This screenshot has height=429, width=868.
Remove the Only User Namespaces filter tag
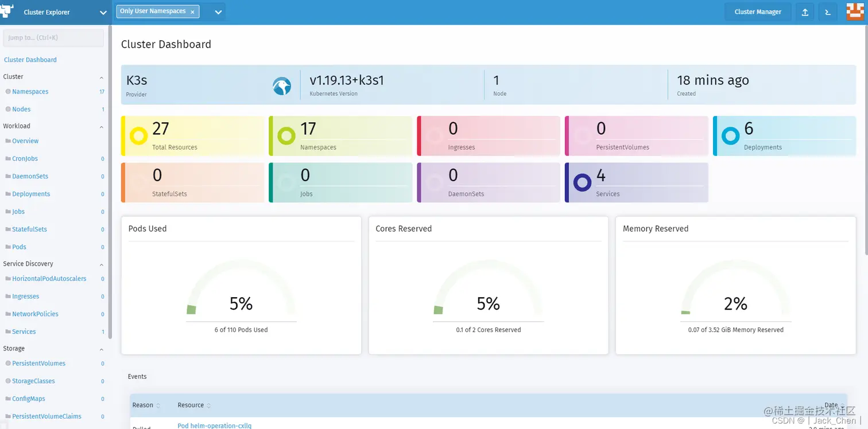(192, 12)
